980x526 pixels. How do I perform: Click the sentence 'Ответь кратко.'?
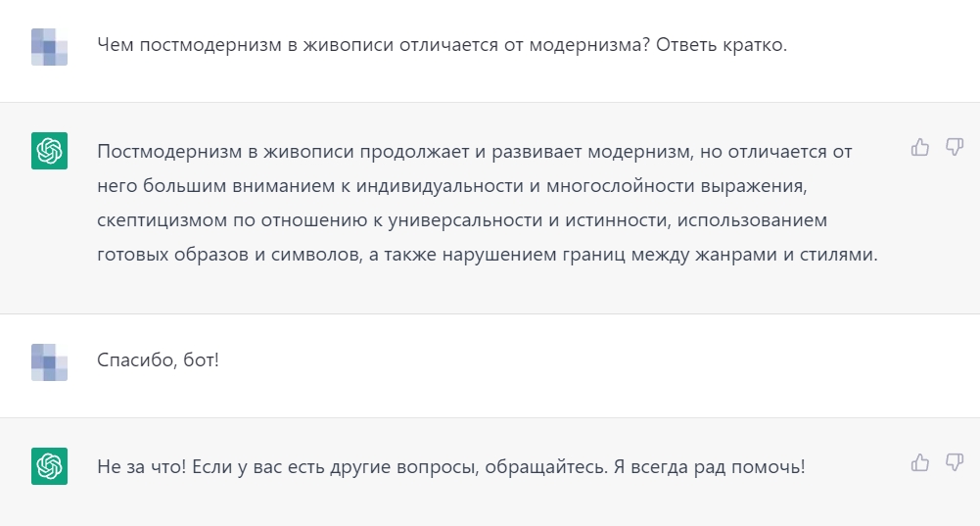click(722, 45)
